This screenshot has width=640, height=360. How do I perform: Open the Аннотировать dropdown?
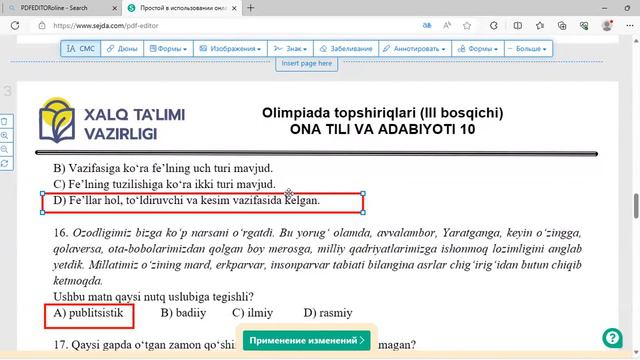(415, 49)
